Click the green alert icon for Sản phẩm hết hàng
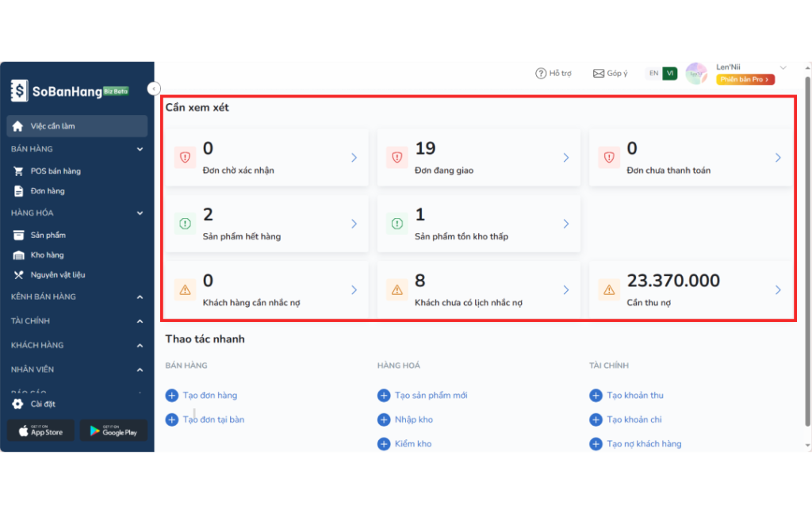The height and width of the screenshot is (513, 812). coord(185,224)
